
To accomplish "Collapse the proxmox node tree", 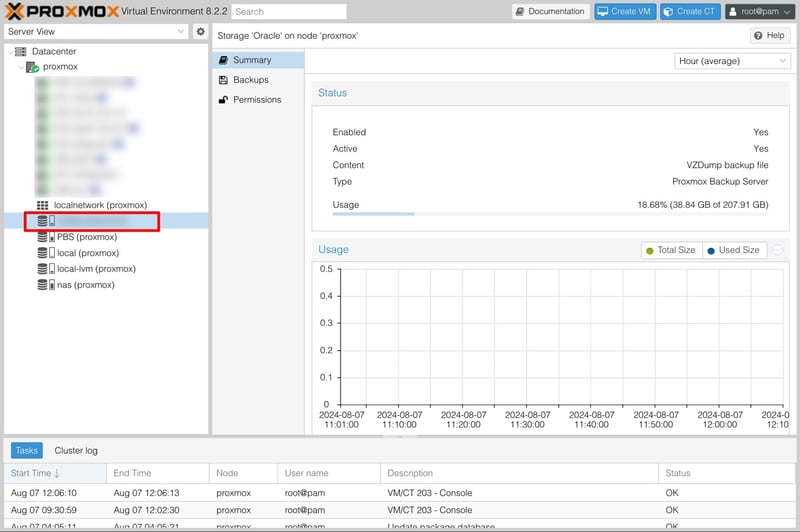I will click(x=20, y=67).
